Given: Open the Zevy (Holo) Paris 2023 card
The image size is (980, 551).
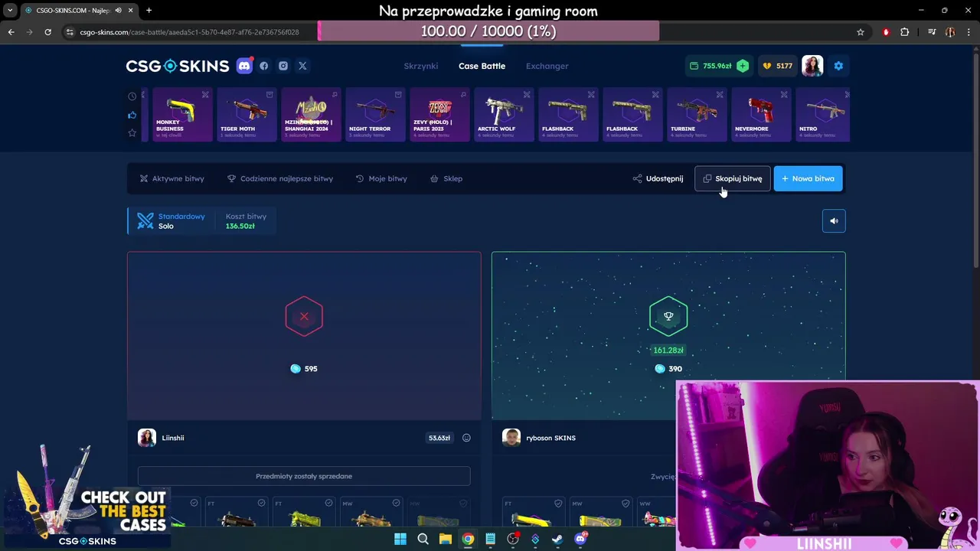Looking at the screenshot, I should [439, 115].
